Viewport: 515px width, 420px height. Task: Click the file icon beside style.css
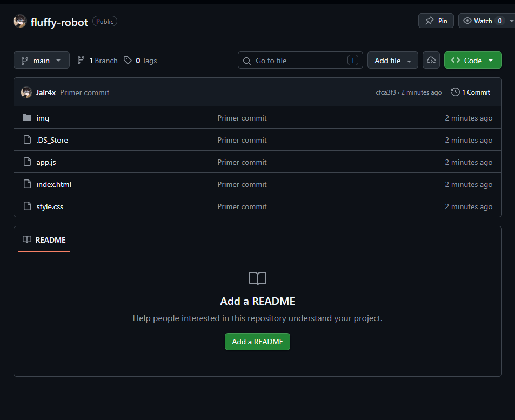27,206
